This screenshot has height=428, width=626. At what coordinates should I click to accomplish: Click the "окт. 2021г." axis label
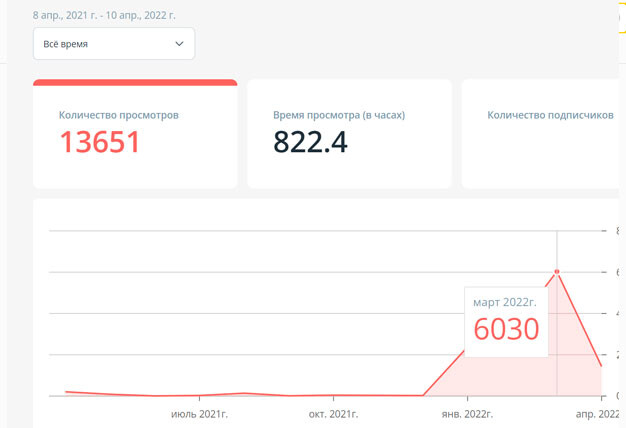pos(333,413)
